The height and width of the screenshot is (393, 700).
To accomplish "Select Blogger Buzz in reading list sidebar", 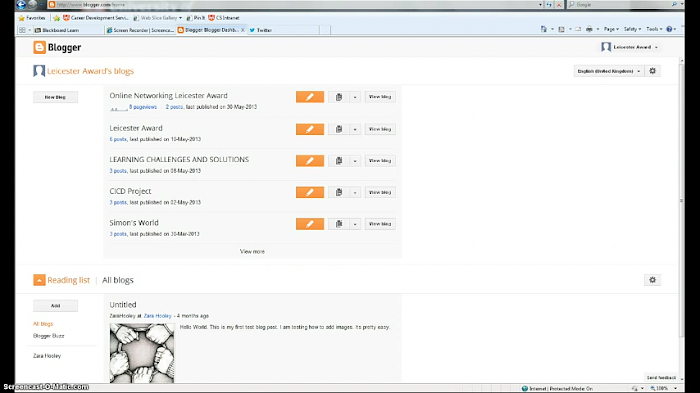I will [x=49, y=336].
